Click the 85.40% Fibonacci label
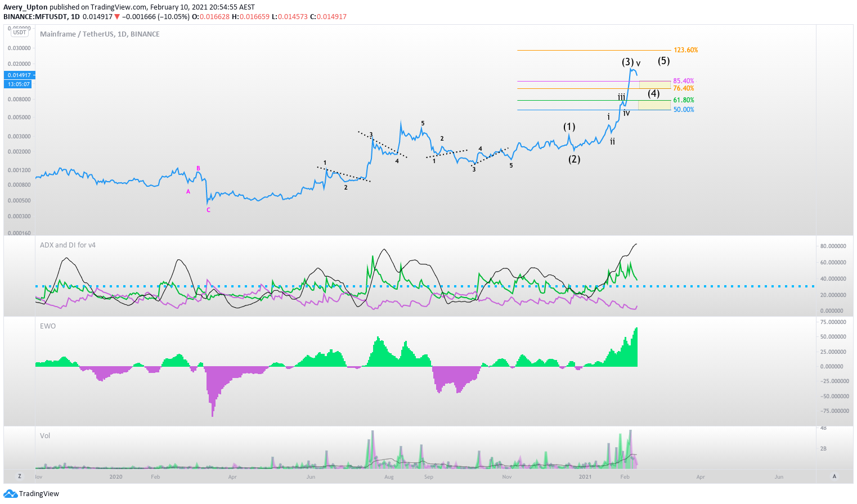The image size is (857, 504). point(684,81)
